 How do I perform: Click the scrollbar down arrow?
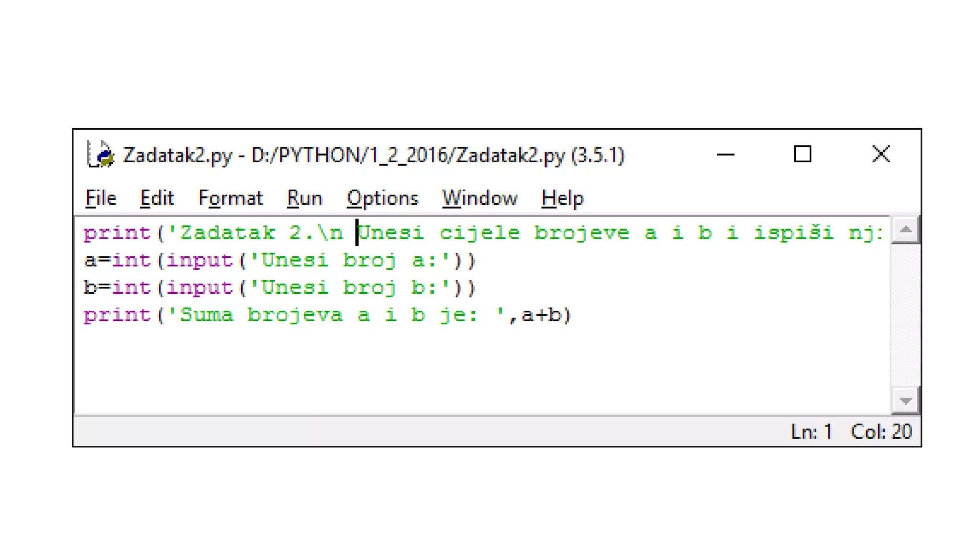coord(905,400)
